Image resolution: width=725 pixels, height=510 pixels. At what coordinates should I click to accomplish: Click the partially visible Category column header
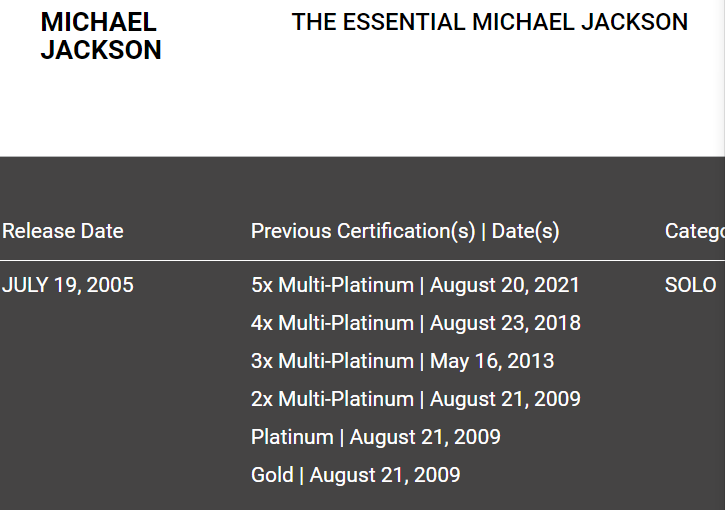[x=694, y=231]
